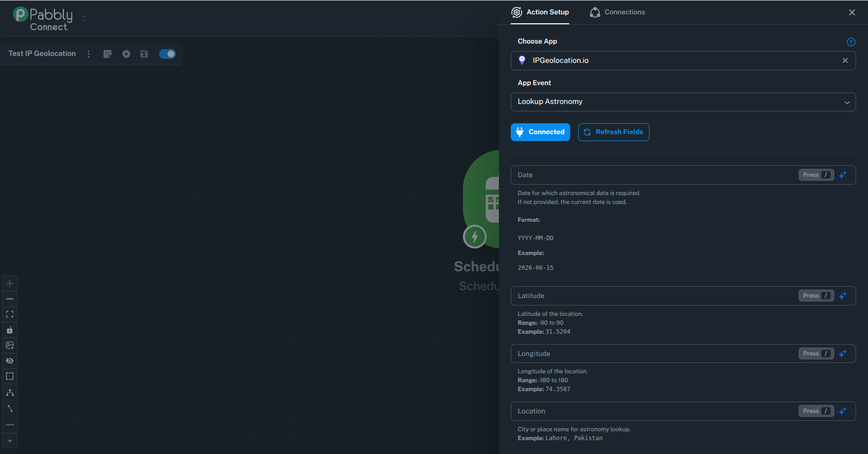Click the example date text 2026-06-15
The width and height of the screenshot is (868, 454).
pyautogui.click(x=536, y=268)
